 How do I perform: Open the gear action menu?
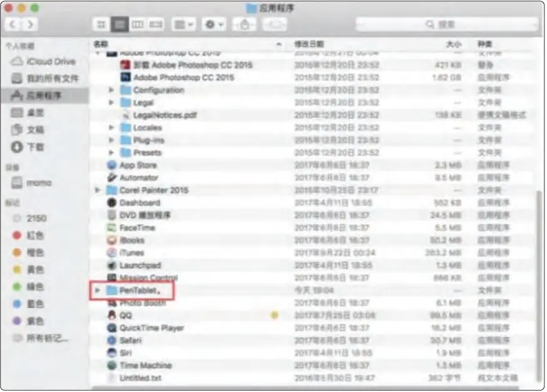click(214, 24)
